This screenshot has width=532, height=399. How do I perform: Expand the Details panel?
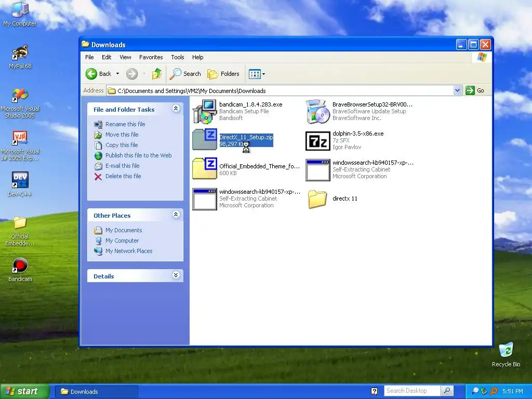click(x=176, y=275)
